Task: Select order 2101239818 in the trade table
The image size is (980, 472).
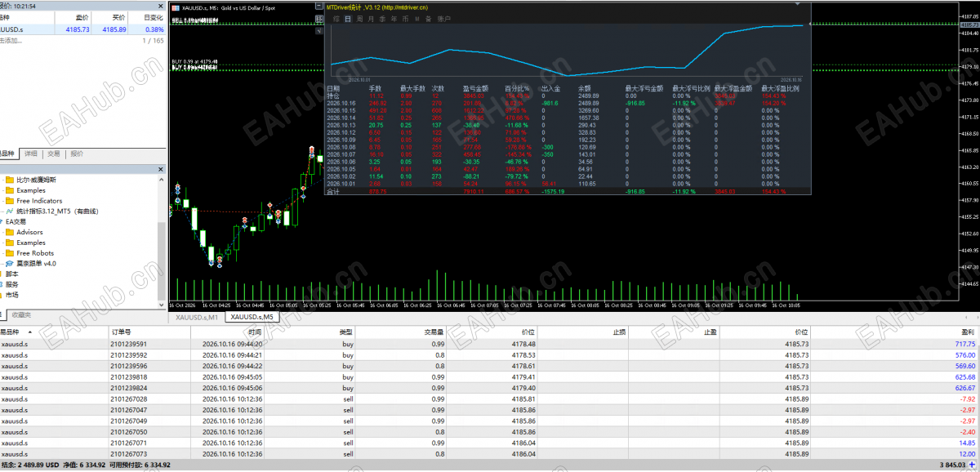Action: pos(490,377)
